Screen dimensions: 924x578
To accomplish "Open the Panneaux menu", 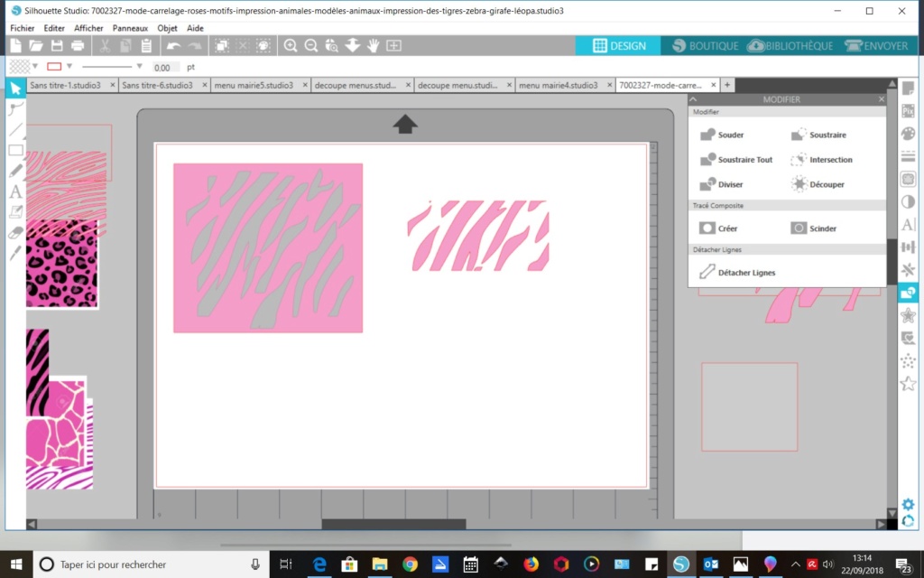I will [x=130, y=28].
